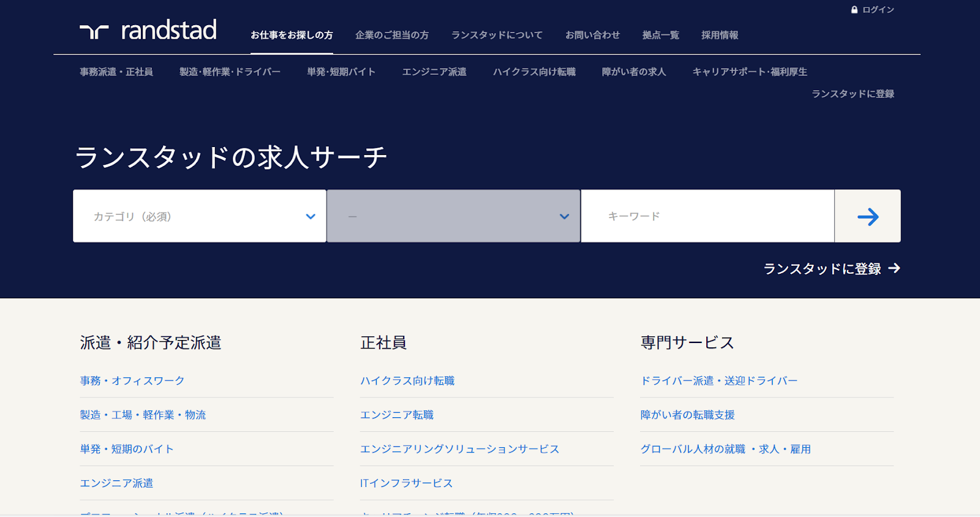Open the greyed-out second dropdown

tap(453, 216)
